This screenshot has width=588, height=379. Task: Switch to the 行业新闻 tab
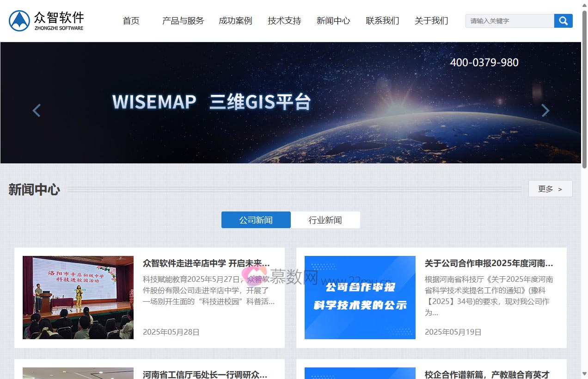click(325, 220)
